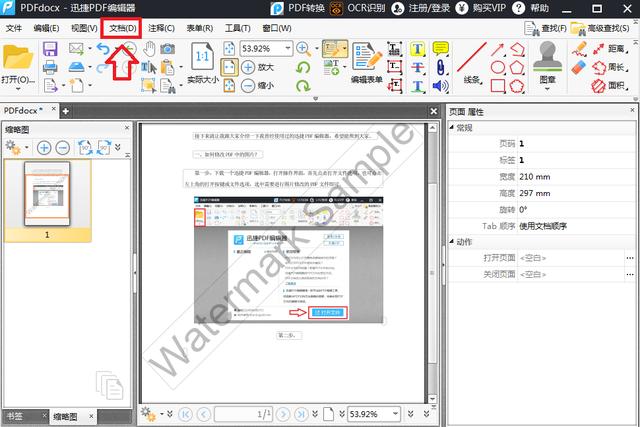Open the 53.92% zoom dropdown in toolbar
The height and width of the screenshot is (427, 640).
click(288, 49)
